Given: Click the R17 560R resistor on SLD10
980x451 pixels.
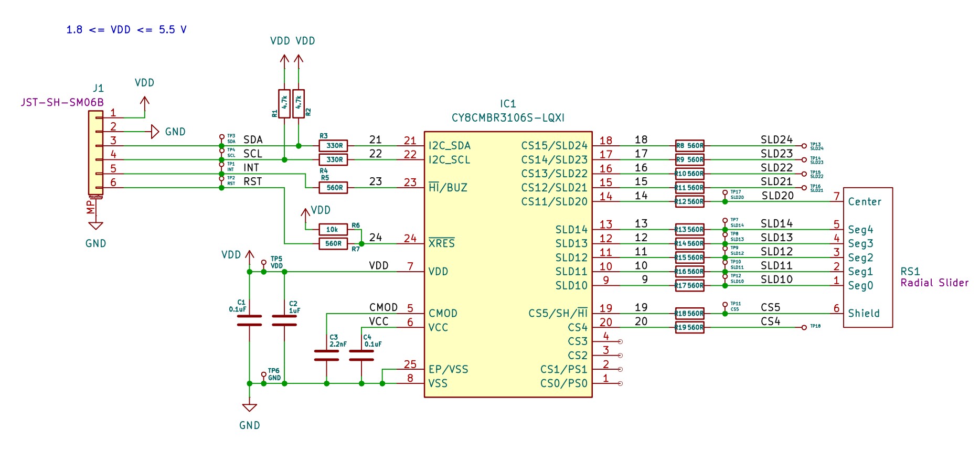Looking at the screenshot, I should [689, 285].
